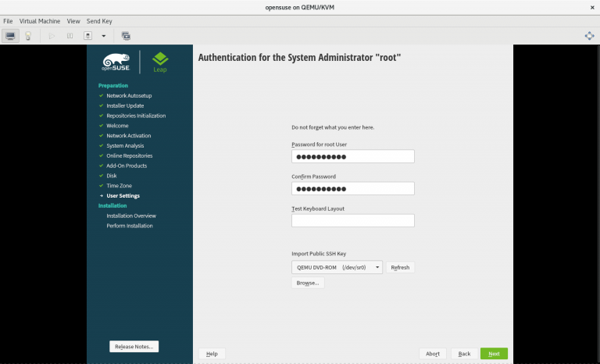The image size is (600, 364).
Task: Click the Perform Installation step
Action: point(130,226)
